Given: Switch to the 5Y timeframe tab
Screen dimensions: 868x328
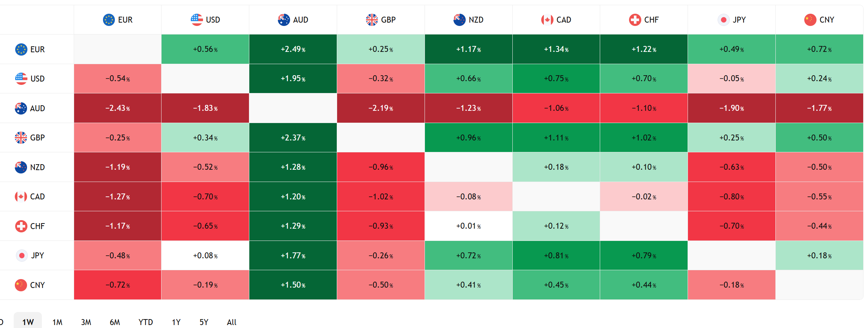Looking at the screenshot, I should click(204, 322).
